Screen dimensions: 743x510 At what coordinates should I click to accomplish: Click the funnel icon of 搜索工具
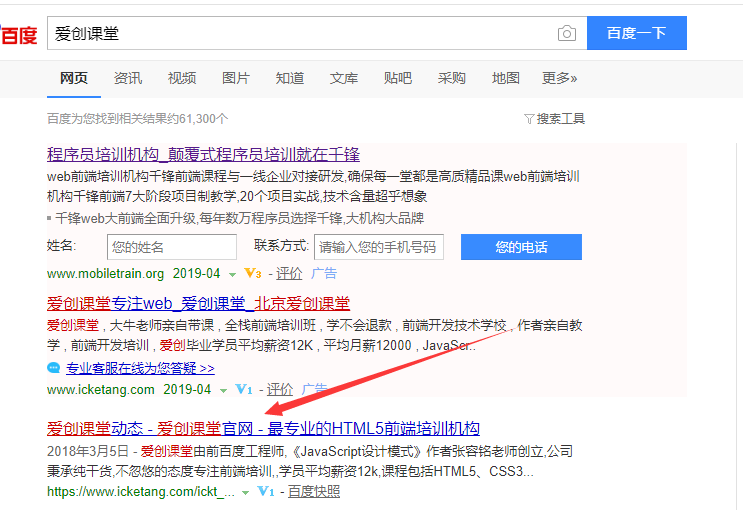(529, 118)
